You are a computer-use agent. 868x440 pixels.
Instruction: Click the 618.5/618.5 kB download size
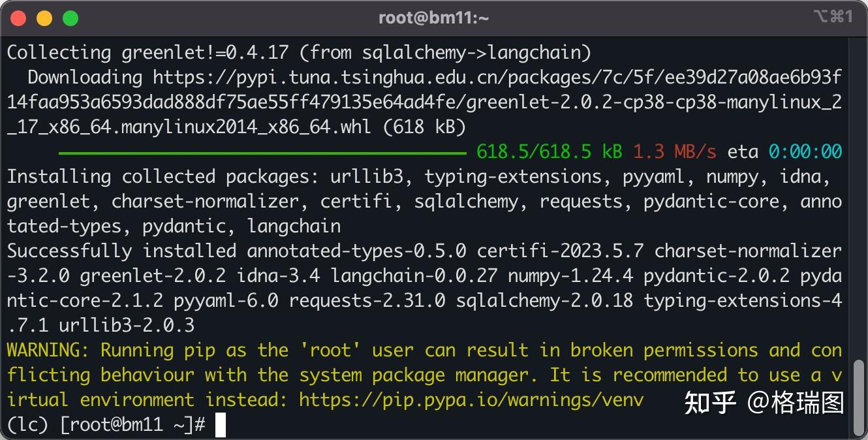549,152
